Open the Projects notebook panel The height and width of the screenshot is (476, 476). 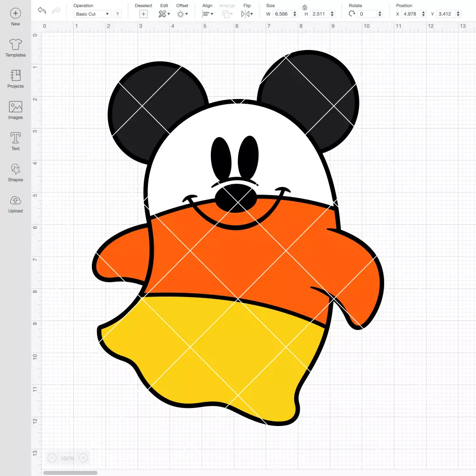coord(16,76)
